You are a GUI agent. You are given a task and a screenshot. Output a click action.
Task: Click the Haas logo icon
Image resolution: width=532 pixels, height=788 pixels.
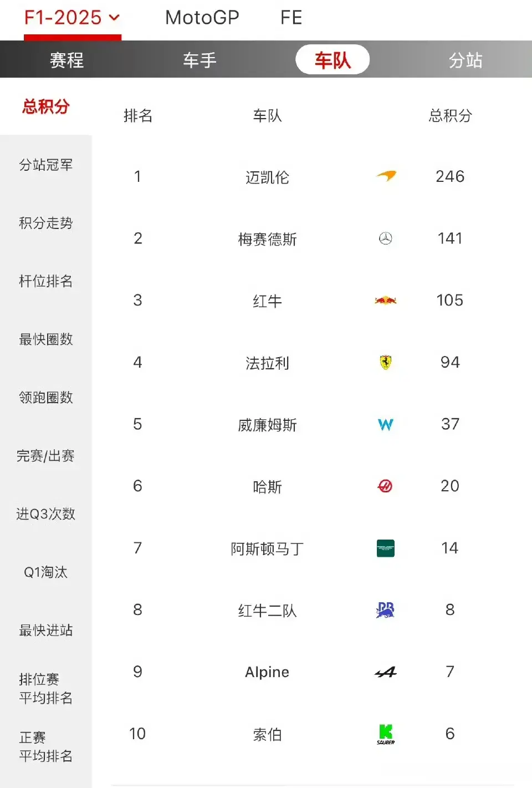click(x=385, y=486)
